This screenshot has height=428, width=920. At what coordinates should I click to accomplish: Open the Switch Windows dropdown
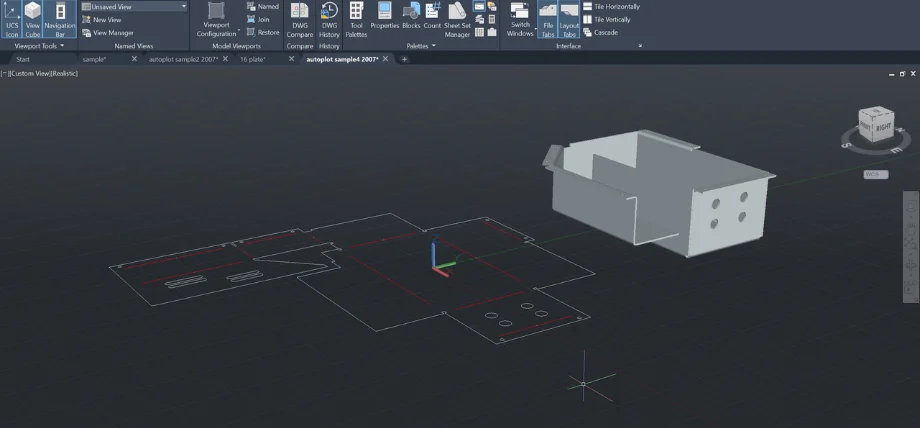coord(520,19)
